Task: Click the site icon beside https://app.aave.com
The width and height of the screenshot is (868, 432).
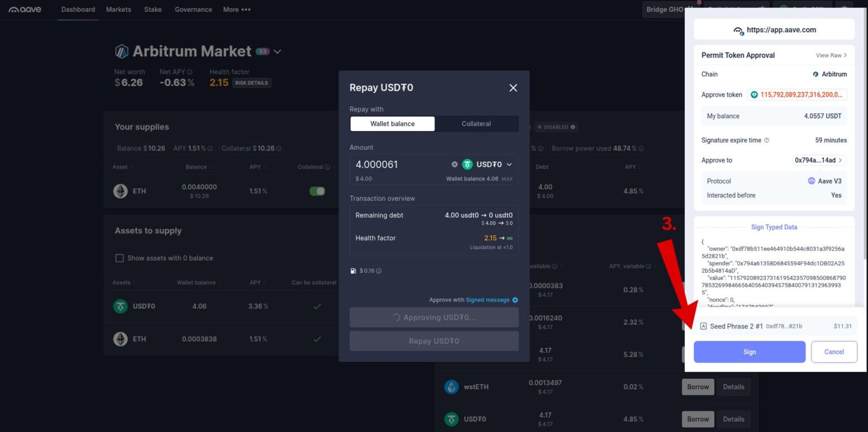Action: point(738,31)
